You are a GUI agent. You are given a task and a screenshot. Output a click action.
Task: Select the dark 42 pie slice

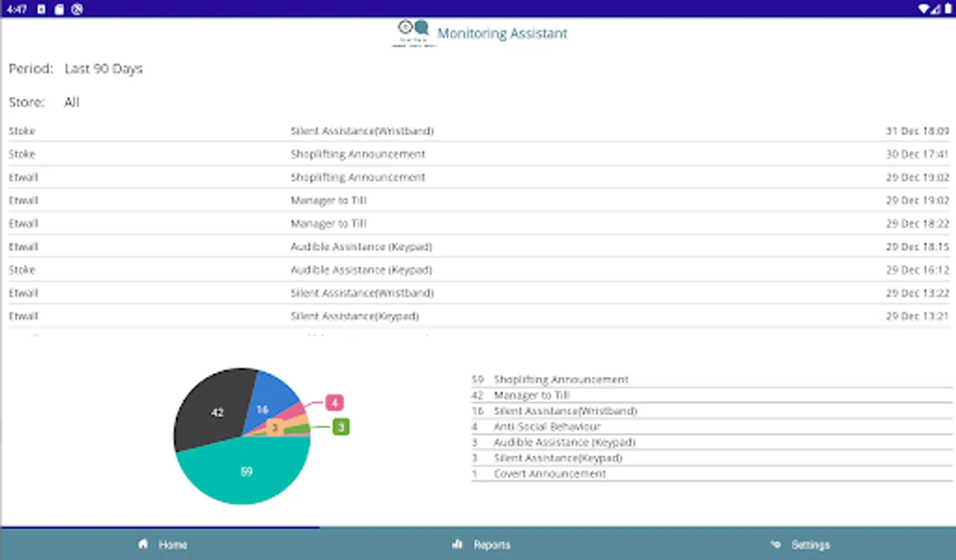click(215, 411)
